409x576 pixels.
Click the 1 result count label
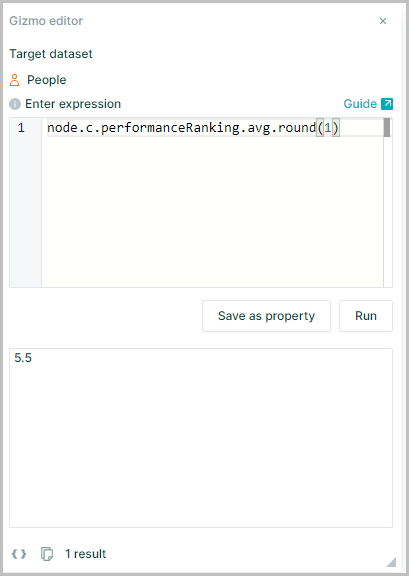(x=85, y=554)
